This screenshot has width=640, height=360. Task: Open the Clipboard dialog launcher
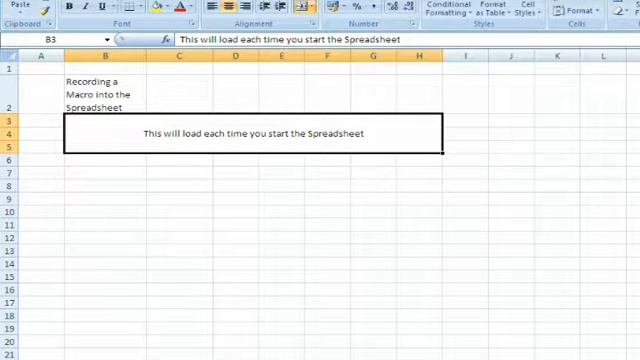[x=49, y=24]
